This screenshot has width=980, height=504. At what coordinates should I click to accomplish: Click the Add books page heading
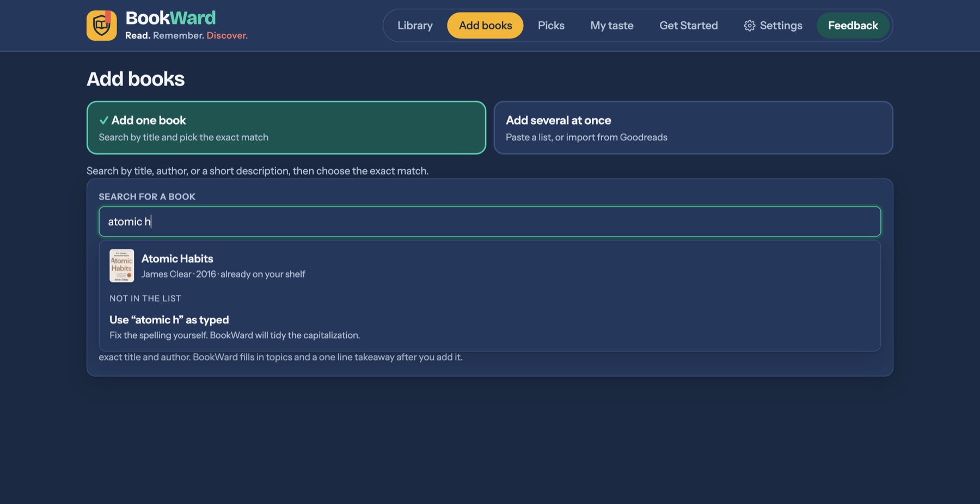[x=136, y=79]
